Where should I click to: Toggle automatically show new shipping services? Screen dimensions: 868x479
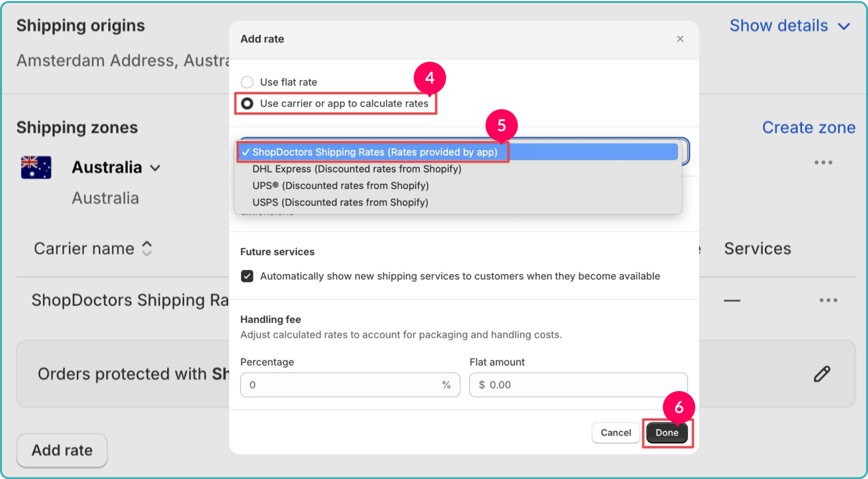247,276
